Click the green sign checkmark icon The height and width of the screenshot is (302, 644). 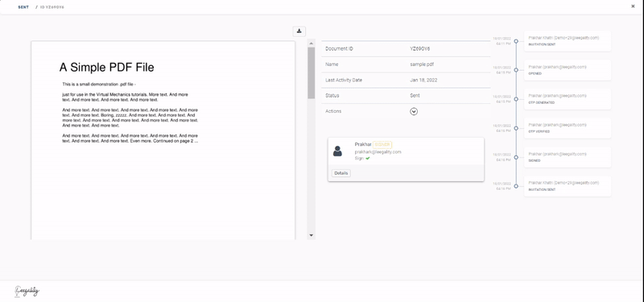click(368, 158)
